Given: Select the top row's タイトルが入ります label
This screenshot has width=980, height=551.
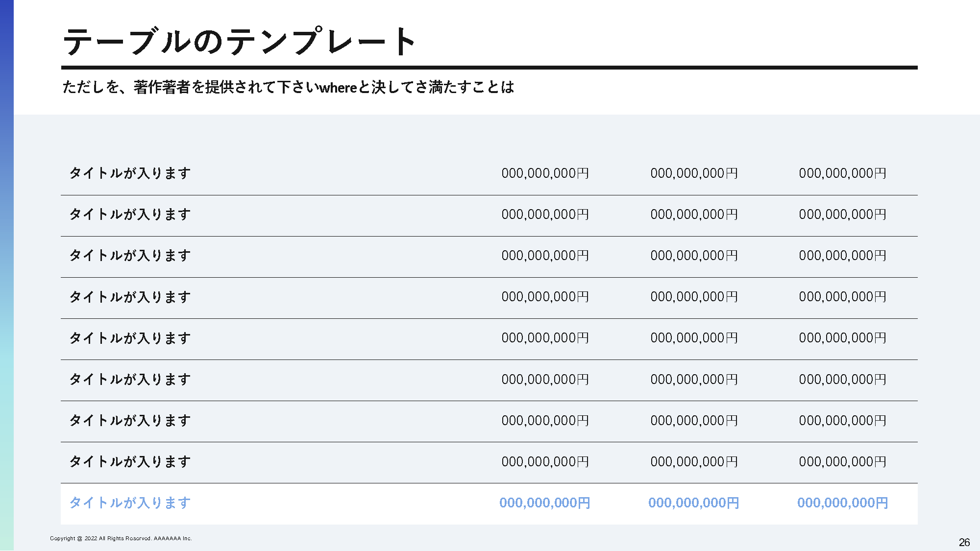Looking at the screenshot, I should tap(130, 173).
